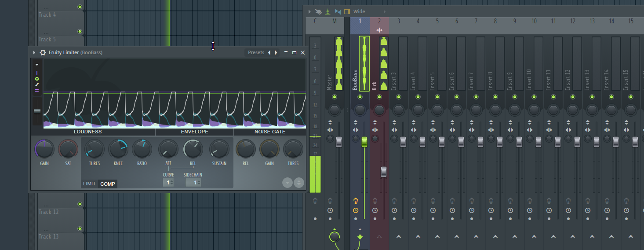Click latency clock icon on BooBass track
The image size is (644, 250).
pyautogui.click(x=356, y=210)
